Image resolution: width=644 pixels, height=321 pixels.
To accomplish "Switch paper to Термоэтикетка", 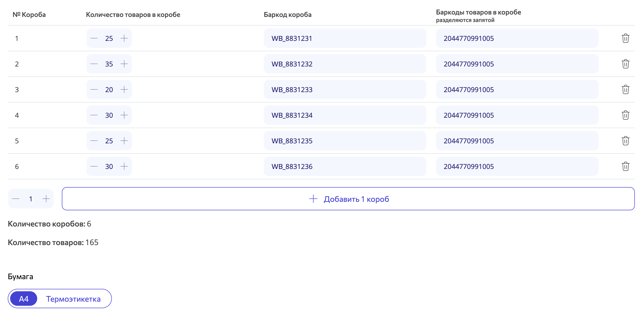I will tap(73, 299).
